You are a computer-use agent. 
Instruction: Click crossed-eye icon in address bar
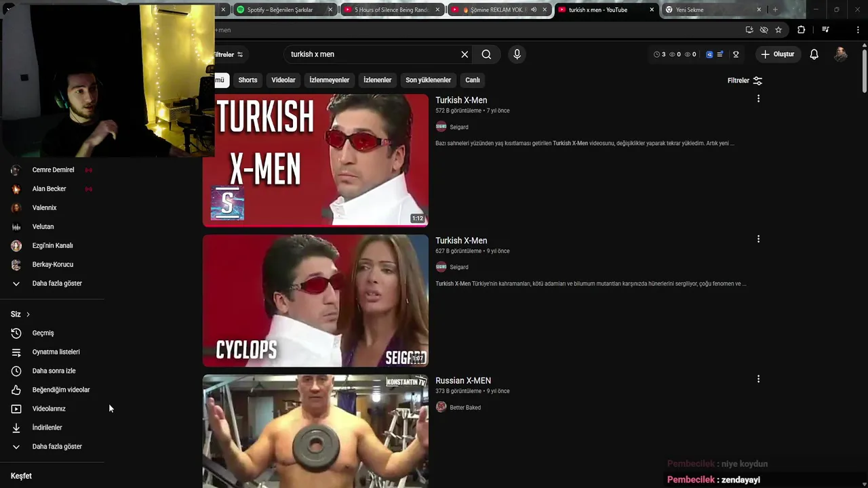(x=764, y=30)
